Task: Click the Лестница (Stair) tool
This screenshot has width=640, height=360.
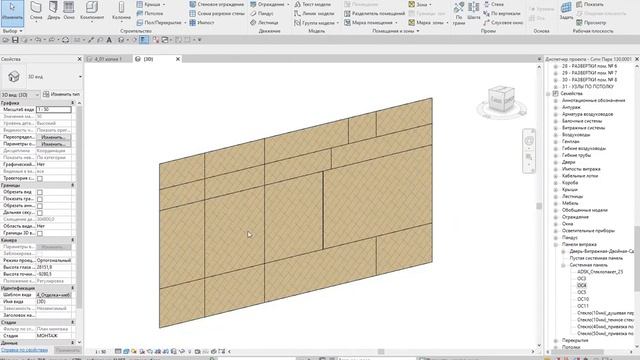Action: [264, 22]
